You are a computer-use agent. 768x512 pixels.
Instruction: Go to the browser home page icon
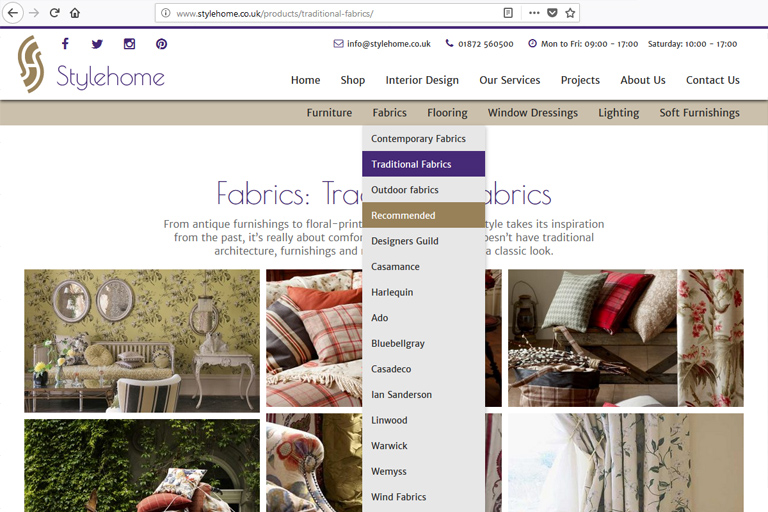tap(74, 13)
